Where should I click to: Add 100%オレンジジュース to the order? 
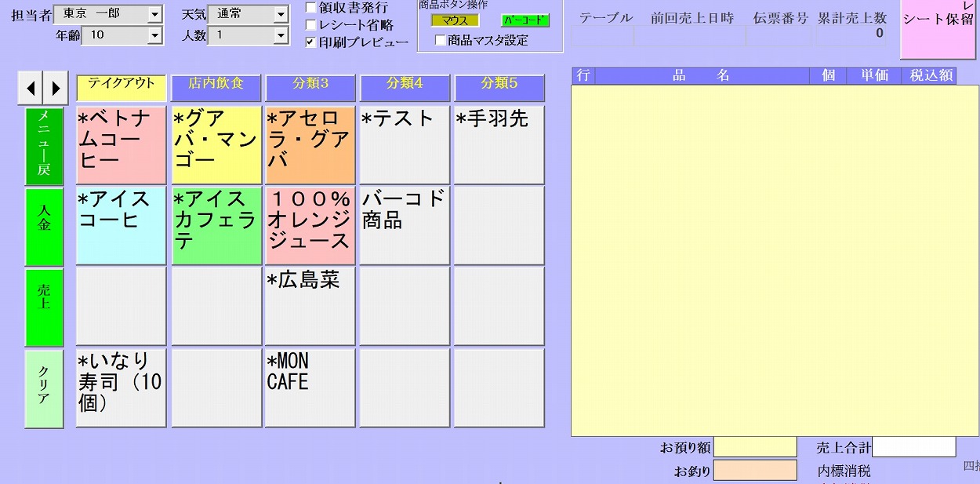click(310, 225)
